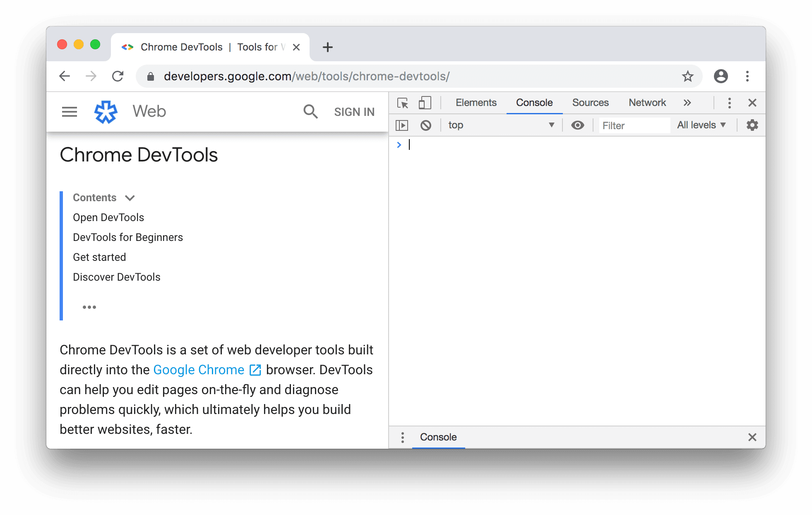The height and width of the screenshot is (515, 812).
Task: Click the close DevTools panel button
Action: tap(752, 102)
